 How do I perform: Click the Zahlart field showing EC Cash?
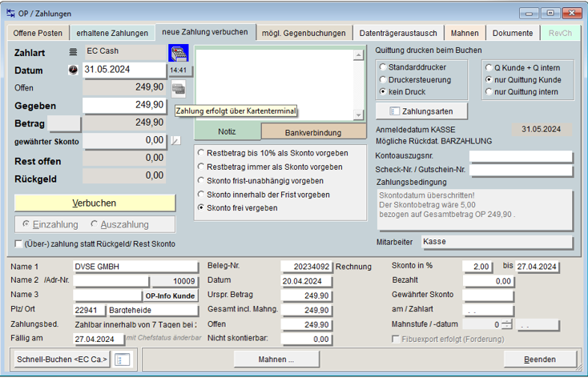tap(125, 52)
